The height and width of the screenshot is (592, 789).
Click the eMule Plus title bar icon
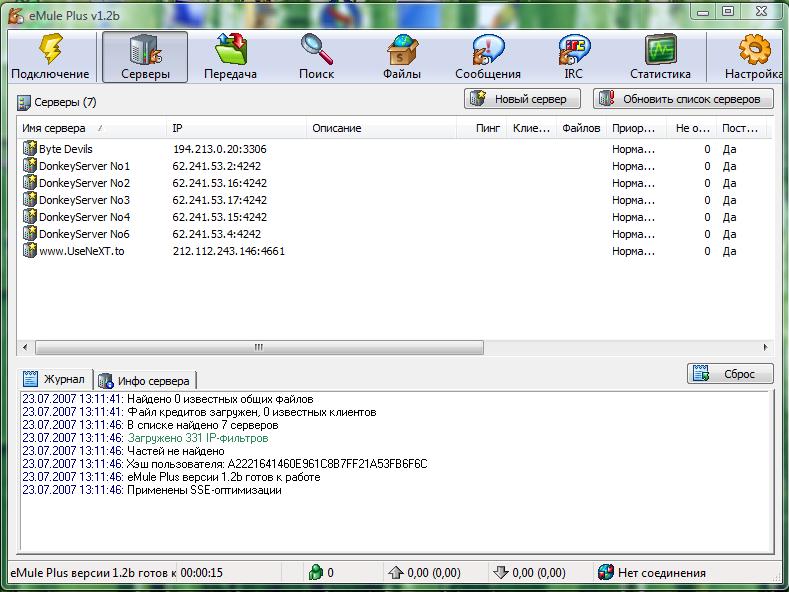tap(16, 16)
